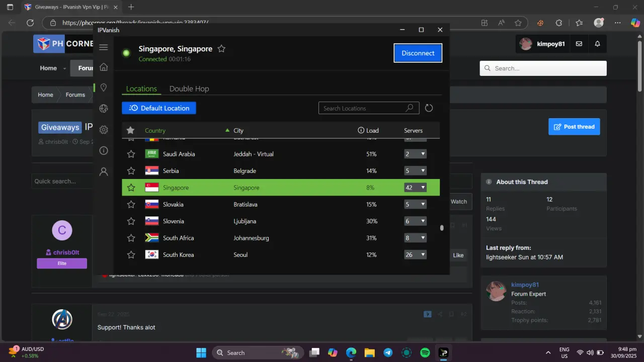Open forum alerts bell icon
Viewport: 644px width, 362px height.
click(x=597, y=44)
